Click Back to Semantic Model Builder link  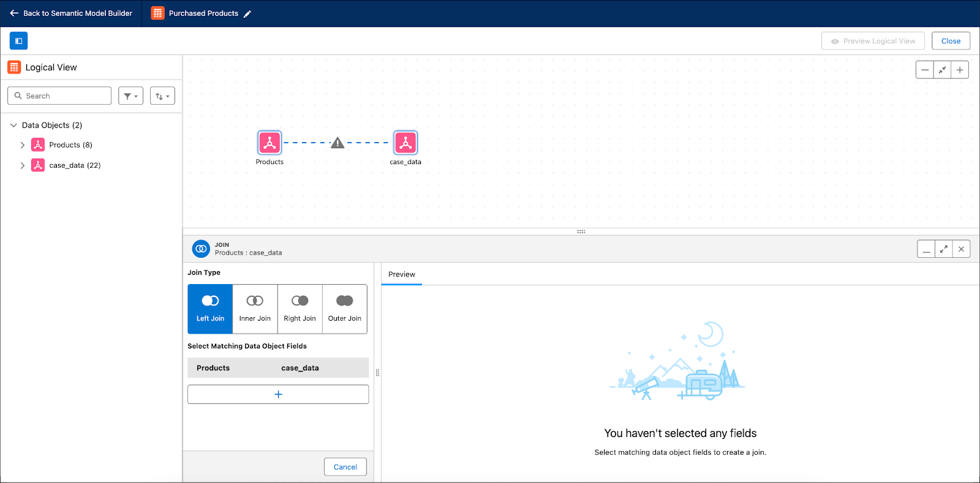tap(78, 13)
